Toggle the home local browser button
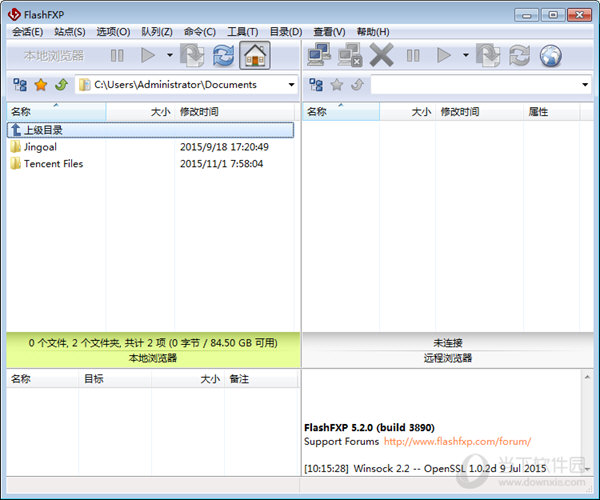600x500 pixels. pyautogui.click(x=255, y=55)
